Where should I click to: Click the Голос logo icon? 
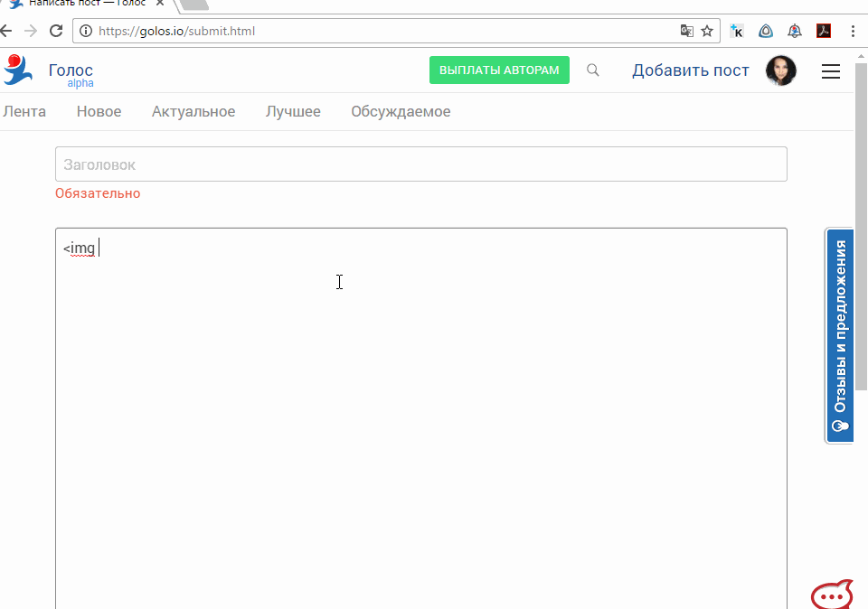point(18,70)
